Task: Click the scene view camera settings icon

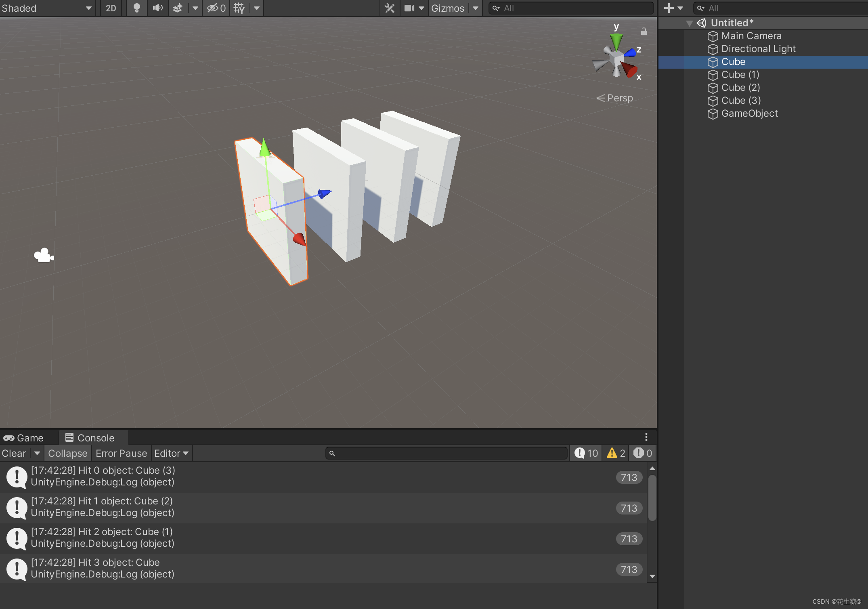Action: click(x=409, y=8)
